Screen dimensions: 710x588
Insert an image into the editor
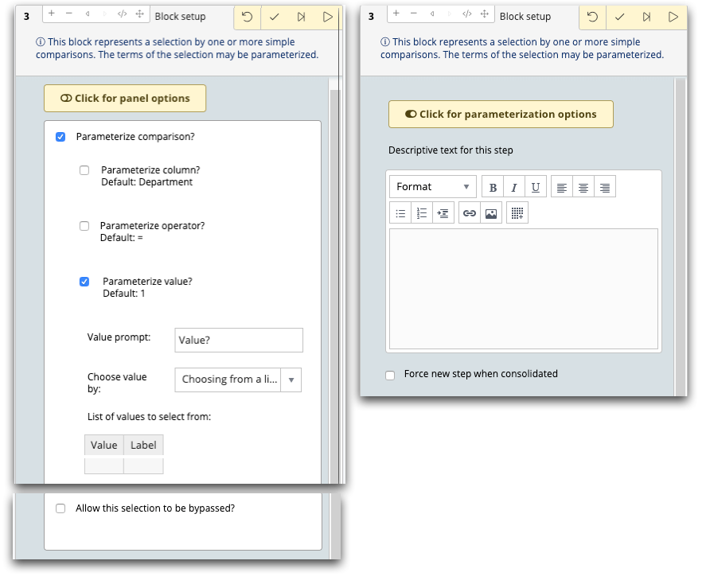click(491, 213)
